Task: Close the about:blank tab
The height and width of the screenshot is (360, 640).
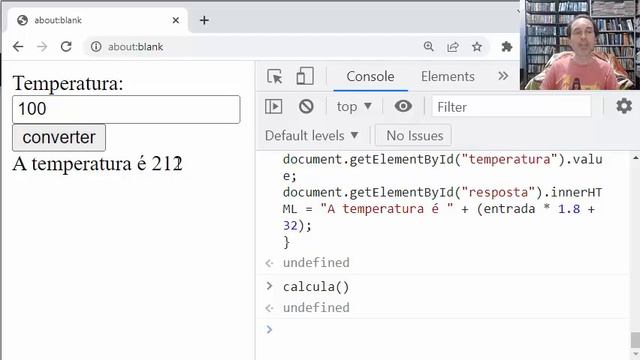Action: tap(176, 20)
